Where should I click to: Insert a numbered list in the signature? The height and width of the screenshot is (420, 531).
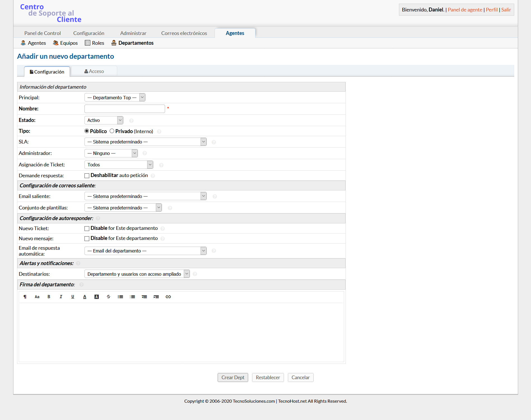(x=132, y=297)
